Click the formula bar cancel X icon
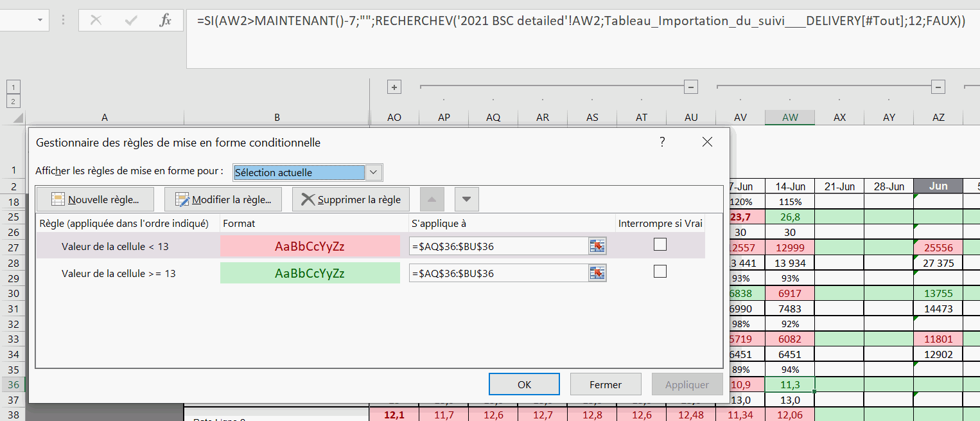Image resolution: width=980 pixels, height=421 pixels. pos(96,21)
